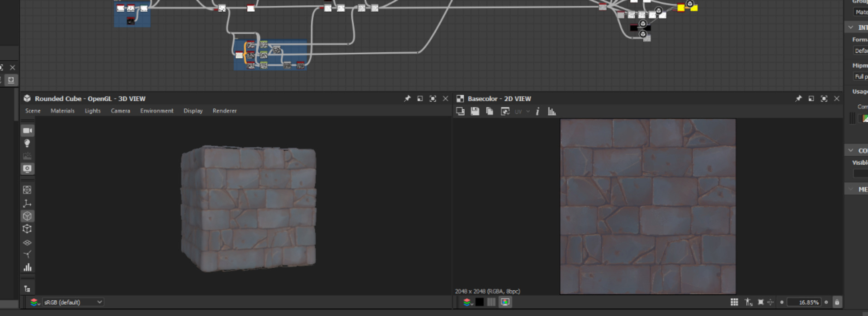Click the histogram icon in 2D view toolbar
The height and width of the screenshot is (316, 868).
click(552, 112)
